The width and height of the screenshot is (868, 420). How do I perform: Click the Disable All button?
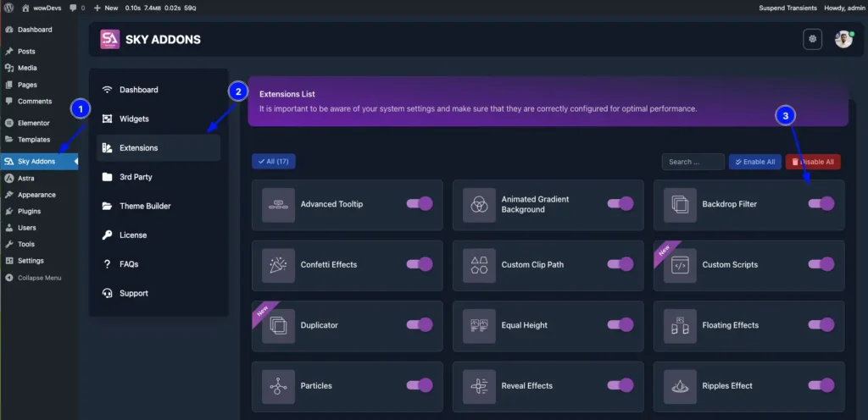pos(813,162)
